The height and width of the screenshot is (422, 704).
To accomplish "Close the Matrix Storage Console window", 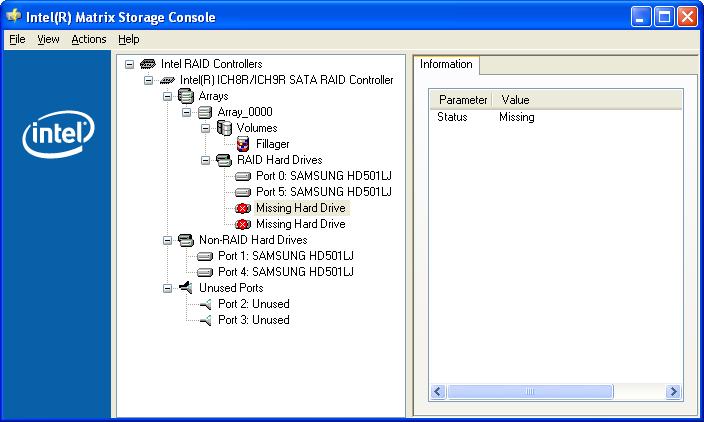I will (x=687, y=17).
